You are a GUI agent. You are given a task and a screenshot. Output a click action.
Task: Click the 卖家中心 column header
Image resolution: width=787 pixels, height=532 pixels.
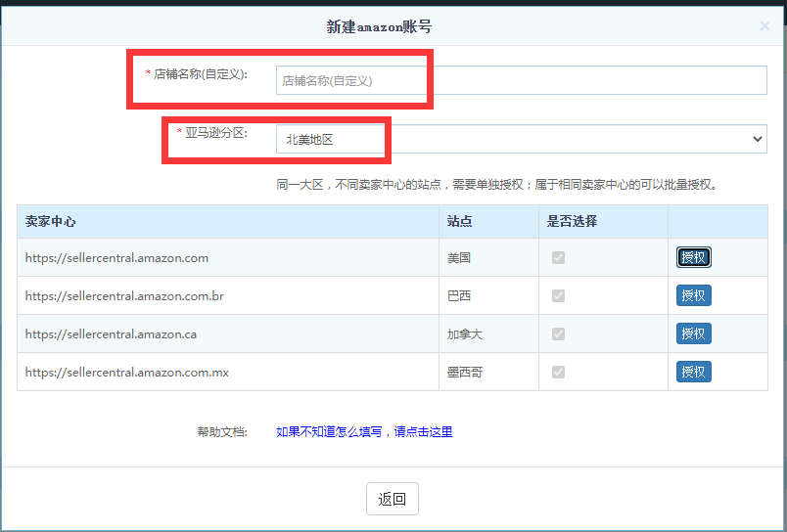coord(228,222)
